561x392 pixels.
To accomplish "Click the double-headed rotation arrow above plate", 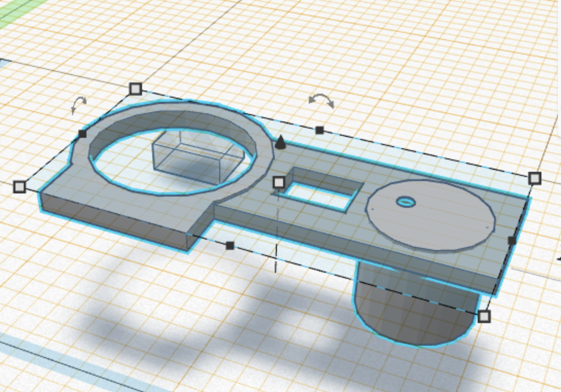I will [321, 101].
